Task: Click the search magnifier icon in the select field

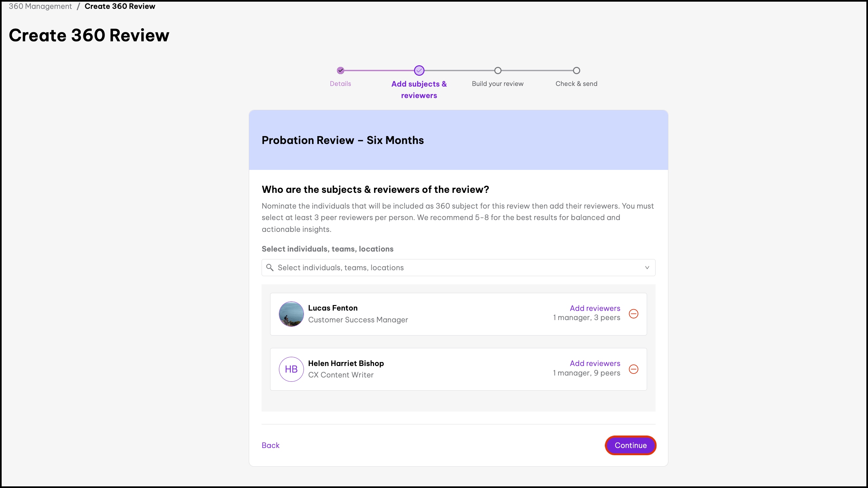Action: click(x=269, y=268)
